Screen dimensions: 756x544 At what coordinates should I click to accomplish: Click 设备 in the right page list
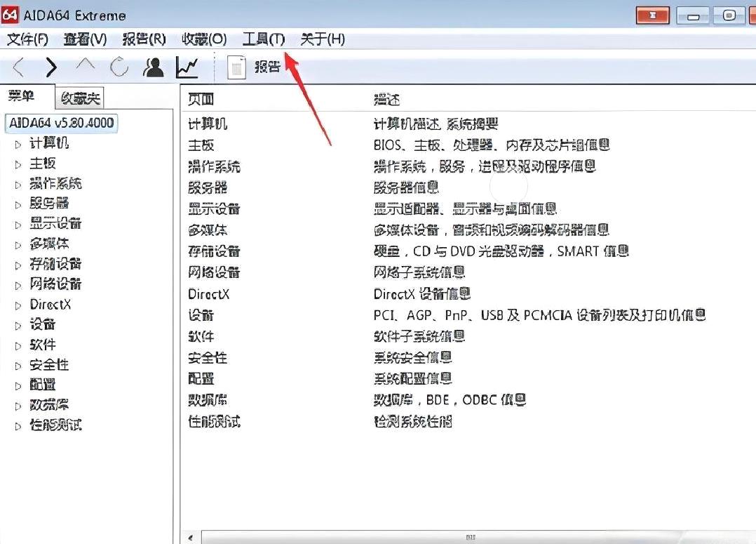point(201,315)
